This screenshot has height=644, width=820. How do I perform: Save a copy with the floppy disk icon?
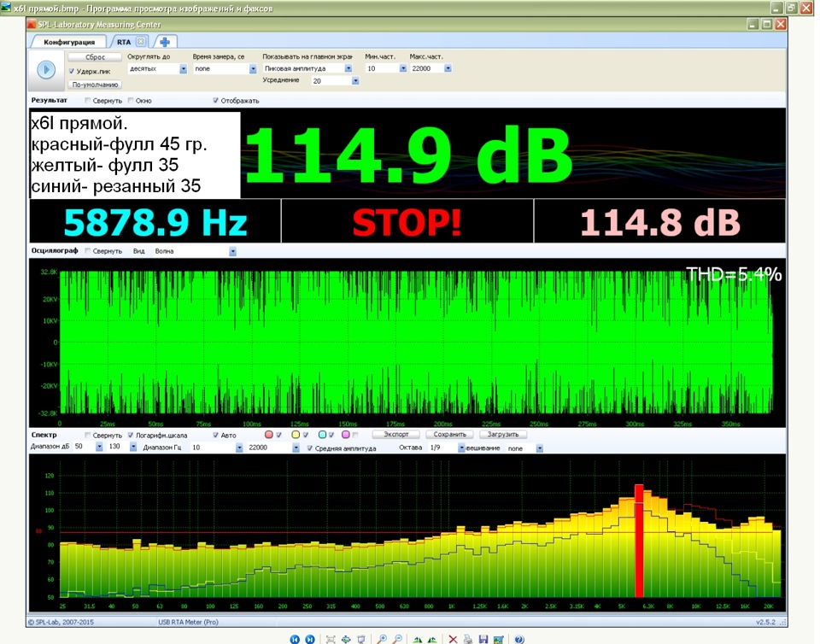click(483, 639)
